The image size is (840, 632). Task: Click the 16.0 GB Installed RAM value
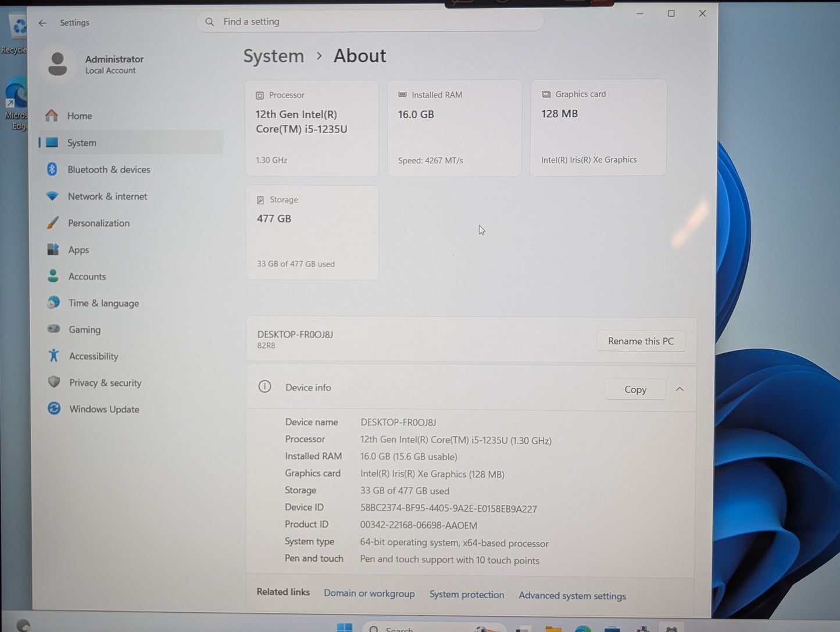click(416, 114)
